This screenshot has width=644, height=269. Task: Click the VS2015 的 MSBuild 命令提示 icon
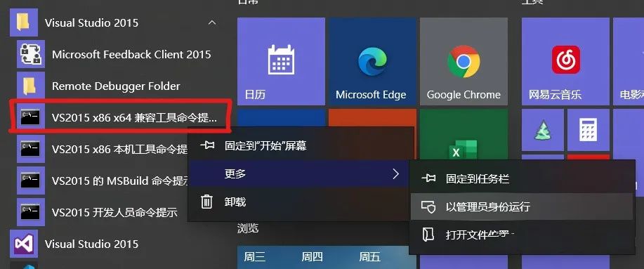pyautogui.click(x=31, y=181)
